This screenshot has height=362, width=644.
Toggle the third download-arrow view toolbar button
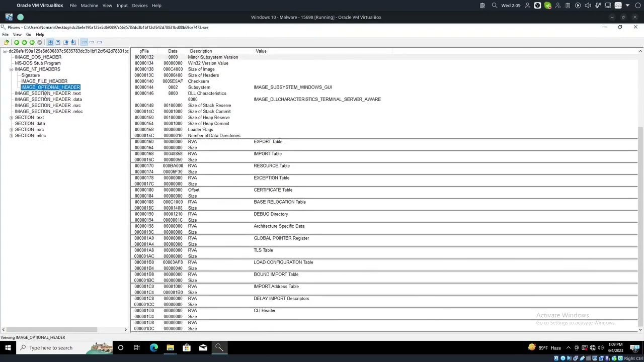pos(65,42)
